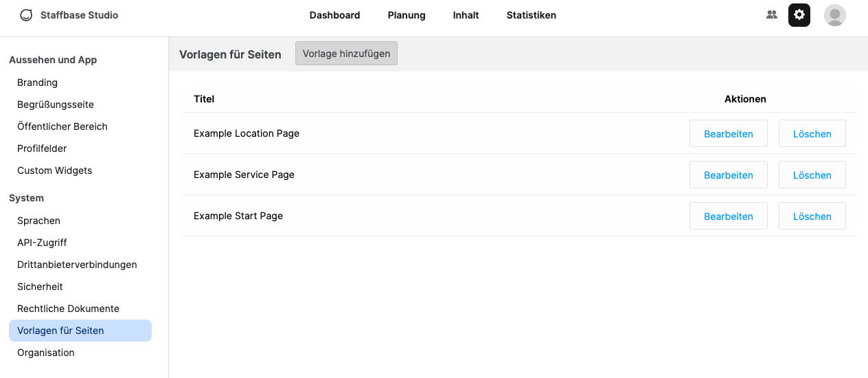
Task: Open the user profile avatar
Action: (834, 15)
